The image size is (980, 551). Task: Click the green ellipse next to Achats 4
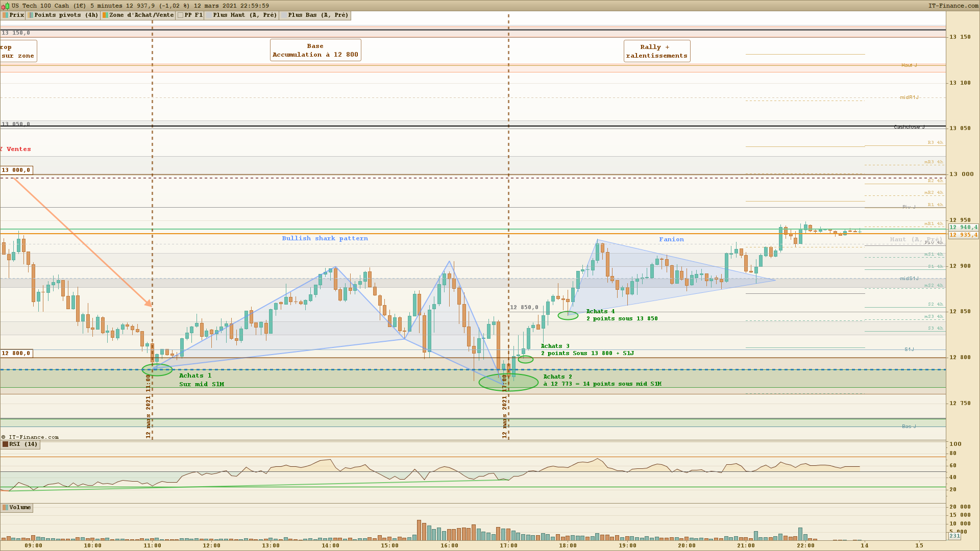(x=568, y=316)
